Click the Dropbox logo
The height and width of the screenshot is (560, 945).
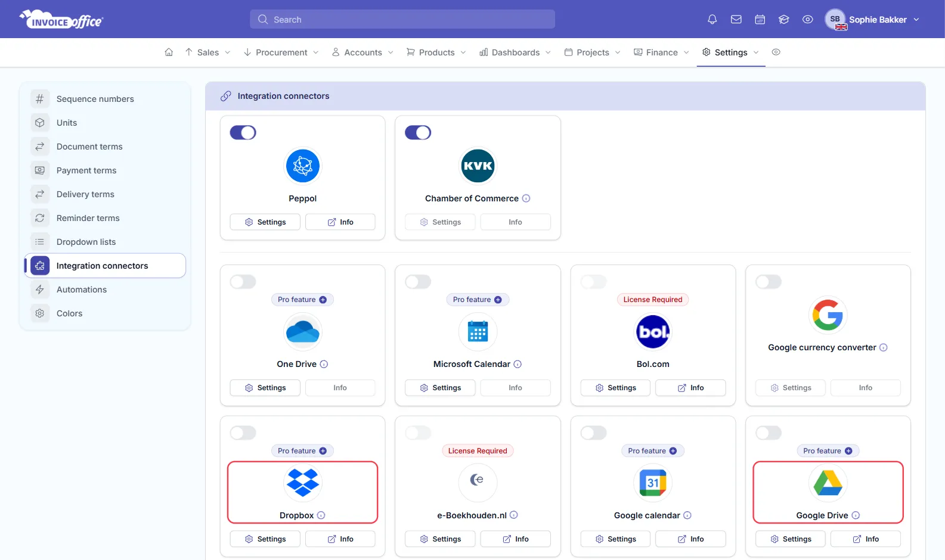(303, 483)
